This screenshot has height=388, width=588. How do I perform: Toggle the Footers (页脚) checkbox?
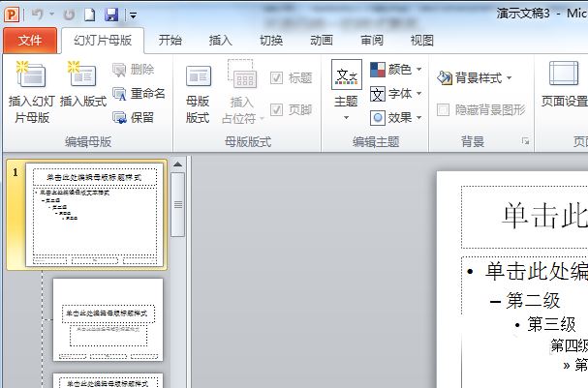(x=276, y=109)
